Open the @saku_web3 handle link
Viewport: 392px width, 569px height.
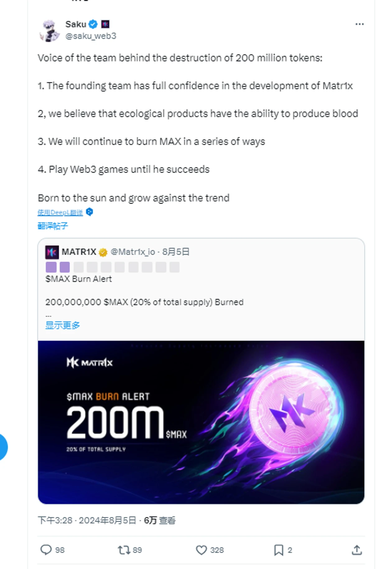click(91, 36)
